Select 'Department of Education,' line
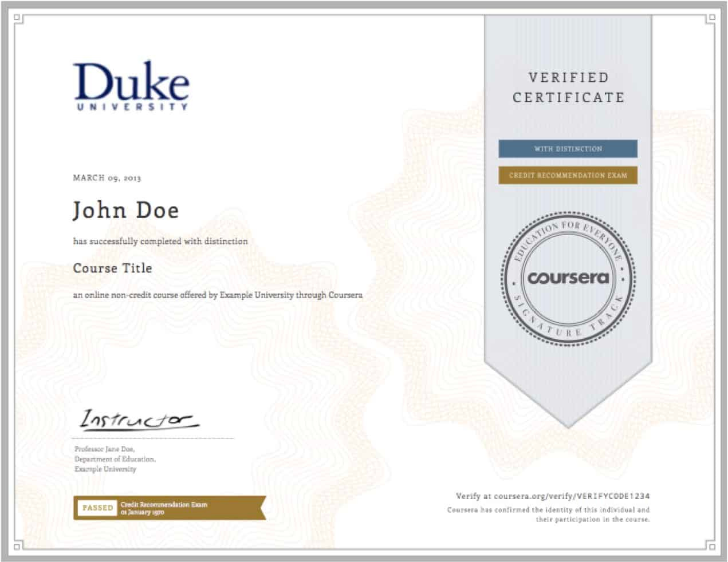Screen dimensions: 728x562 pos(115,459)
